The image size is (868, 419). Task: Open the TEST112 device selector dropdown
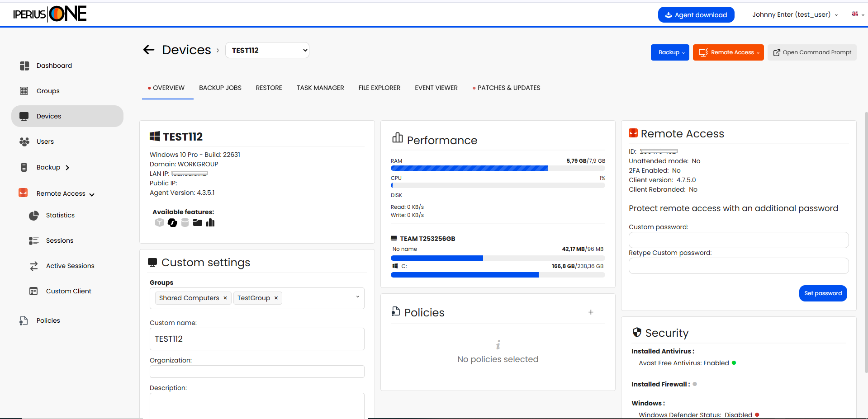pyautogui.click(x=267, y=50)
